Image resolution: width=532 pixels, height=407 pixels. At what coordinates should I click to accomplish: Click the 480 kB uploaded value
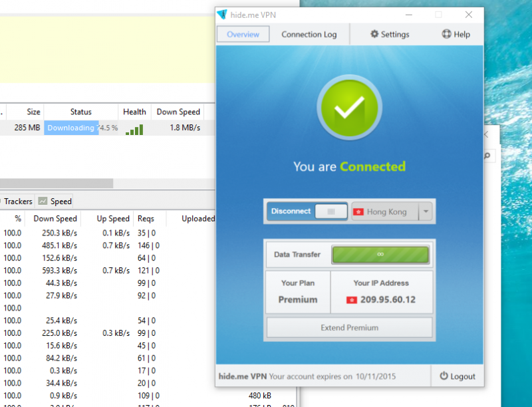260,396
